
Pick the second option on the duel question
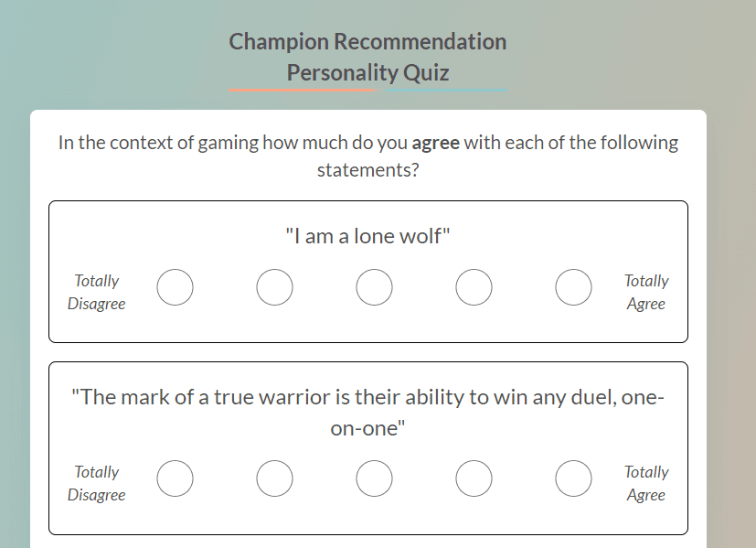click(x=275, y=478)
